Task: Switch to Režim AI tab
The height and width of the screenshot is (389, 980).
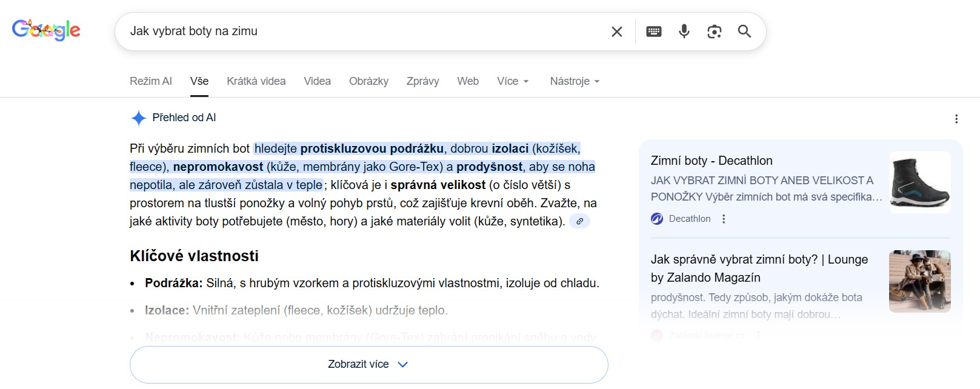Action: (151, 81)
